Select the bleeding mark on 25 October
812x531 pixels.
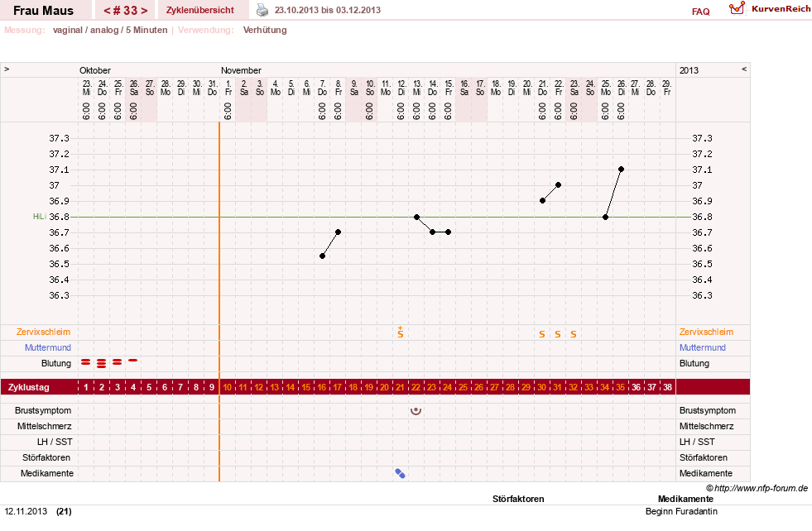(117, 362)
